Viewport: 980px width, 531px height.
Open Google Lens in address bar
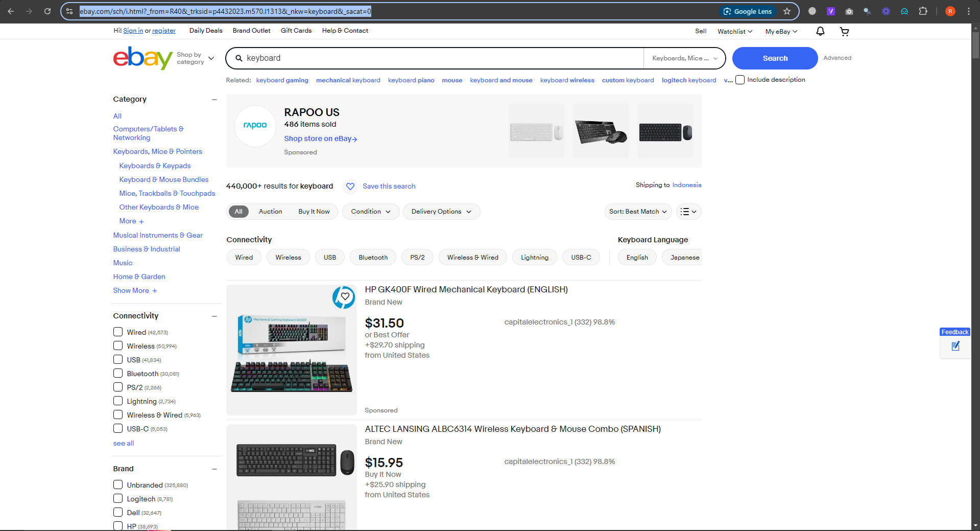(748, 11)
